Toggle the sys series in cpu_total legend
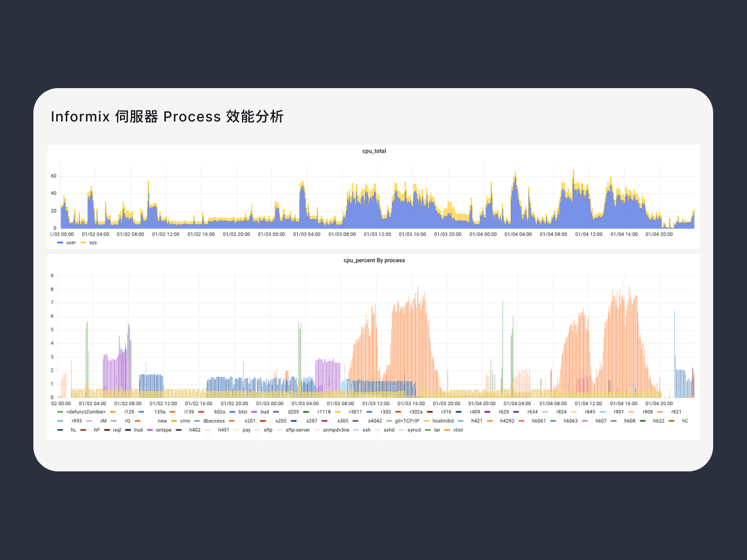The height and width of the screenshot is (560, 747). [93, 243]
